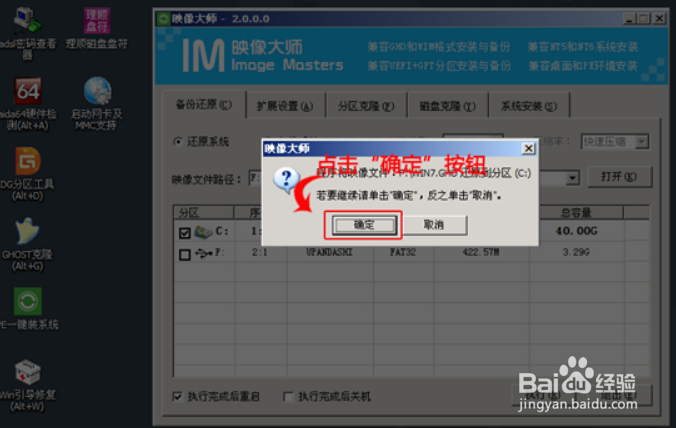
Task: Close the 映像大师 confirmation dialog
Action: (x=528, y=148)
